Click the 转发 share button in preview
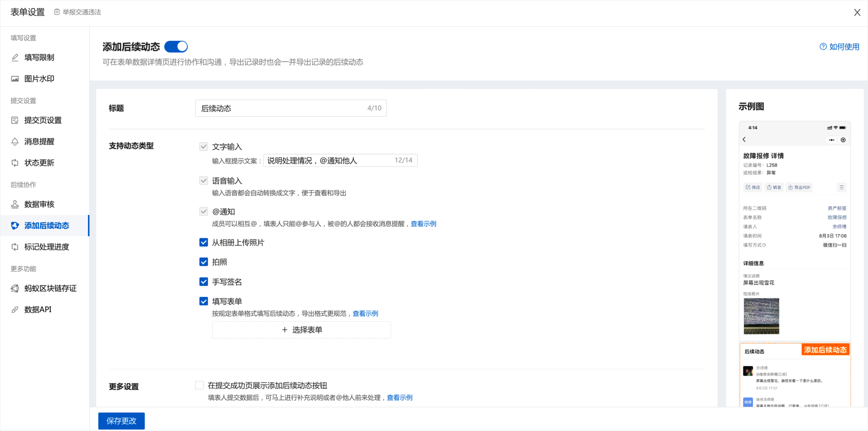Image resolution: width=868 pixels, height=431 pixels. 774,187
